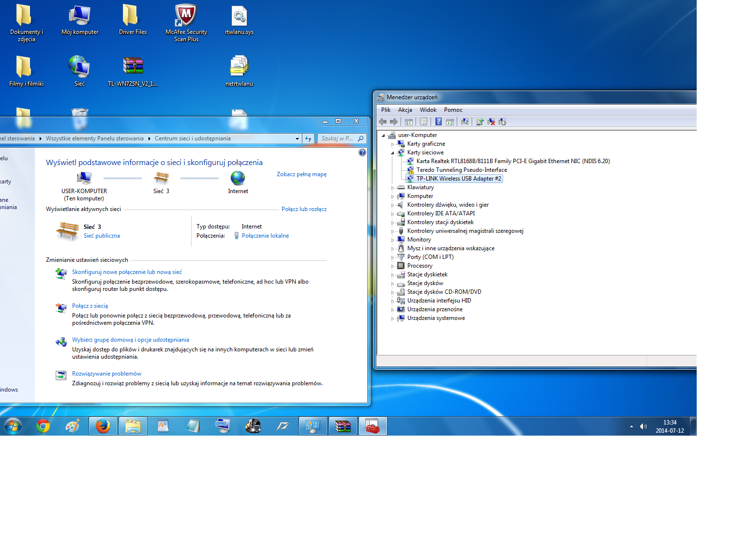The height and width of the screenshot is (560, 747).
Task: Click the USER-KOMPUTER icon in network map
Action: 84,178
